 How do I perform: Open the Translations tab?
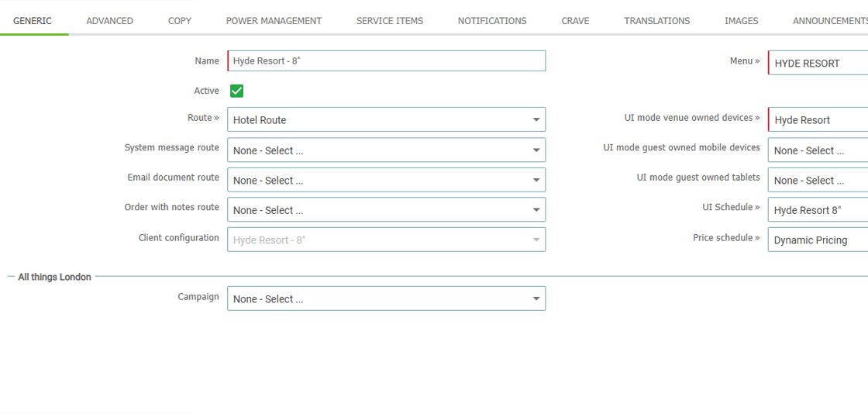(x=657, y=21)
